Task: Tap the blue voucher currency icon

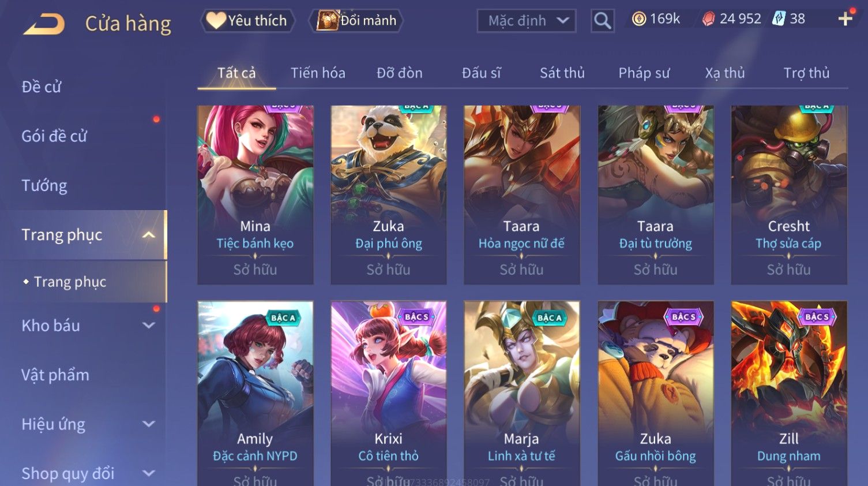Action: pos(779,18)
